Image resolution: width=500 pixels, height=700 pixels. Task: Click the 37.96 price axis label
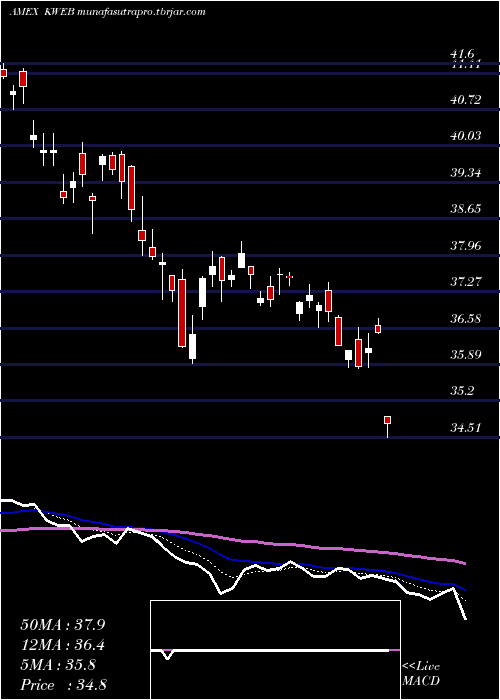pos(466,246)
